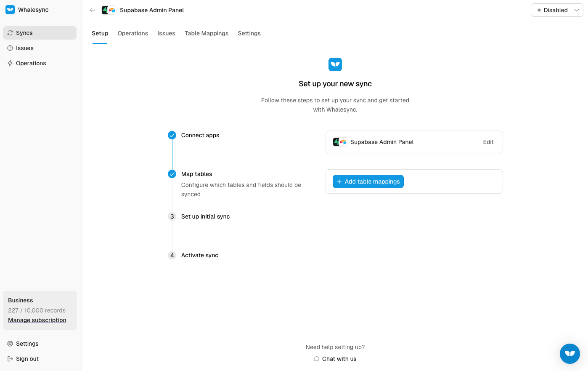Click the Connect apps completed checkmark
Screen dimensions: 588x371
[172, 135]
